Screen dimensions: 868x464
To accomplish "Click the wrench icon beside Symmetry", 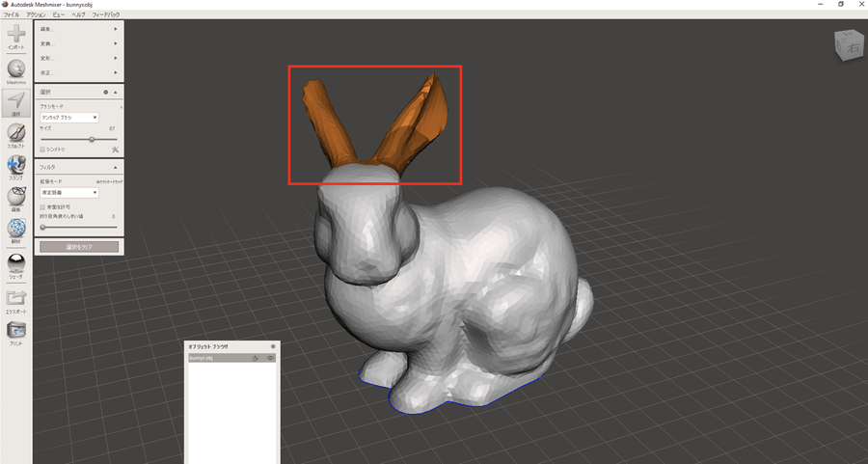I will point(115,150).
